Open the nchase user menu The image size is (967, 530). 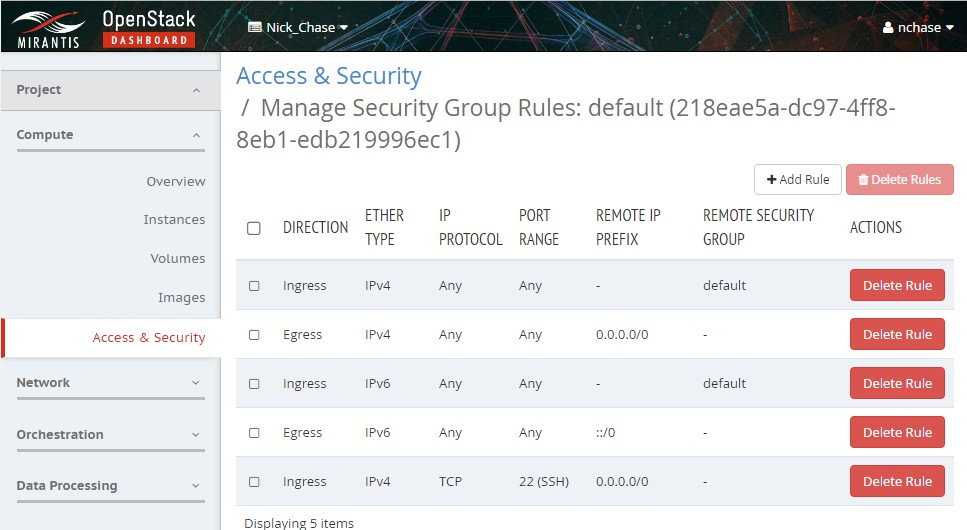pyautogui.click(x=918, y=27)
